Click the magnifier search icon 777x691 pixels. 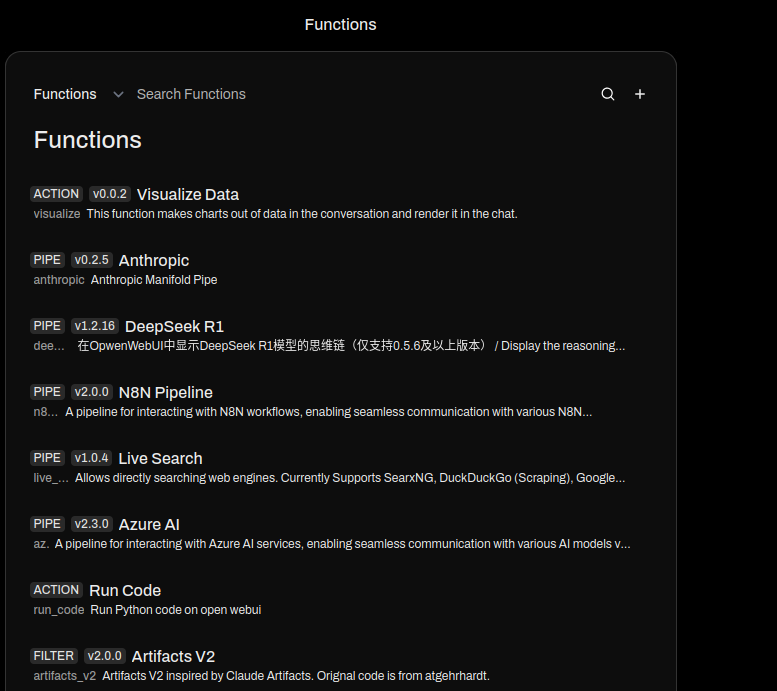(608, 94)
